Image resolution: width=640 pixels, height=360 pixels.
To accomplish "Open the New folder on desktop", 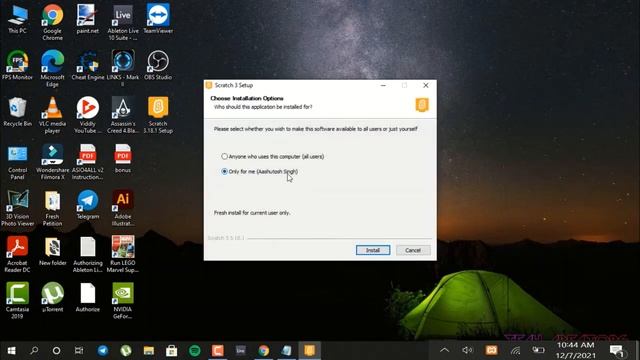I will pyautogui.click(x=53, y=251).
